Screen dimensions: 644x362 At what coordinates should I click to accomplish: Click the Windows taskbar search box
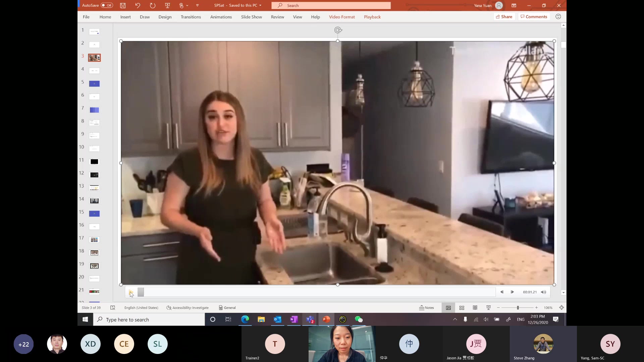(x=149, y=319)
